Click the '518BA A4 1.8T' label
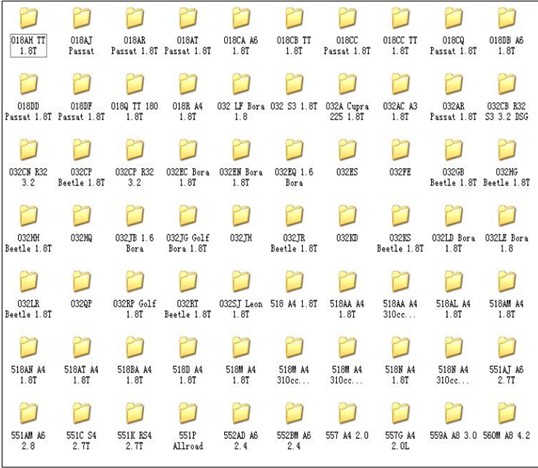 134,375
